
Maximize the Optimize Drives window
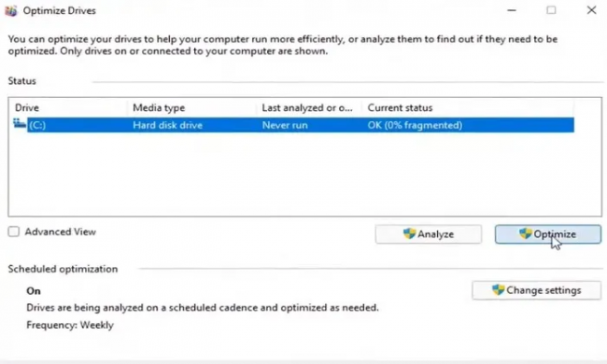pos(551,10)
